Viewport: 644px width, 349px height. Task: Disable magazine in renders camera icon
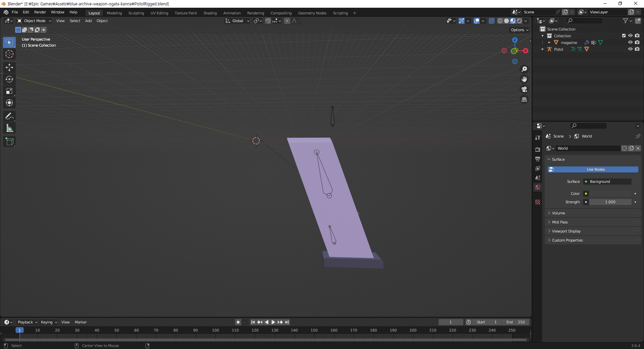click(x=637, y=42)
